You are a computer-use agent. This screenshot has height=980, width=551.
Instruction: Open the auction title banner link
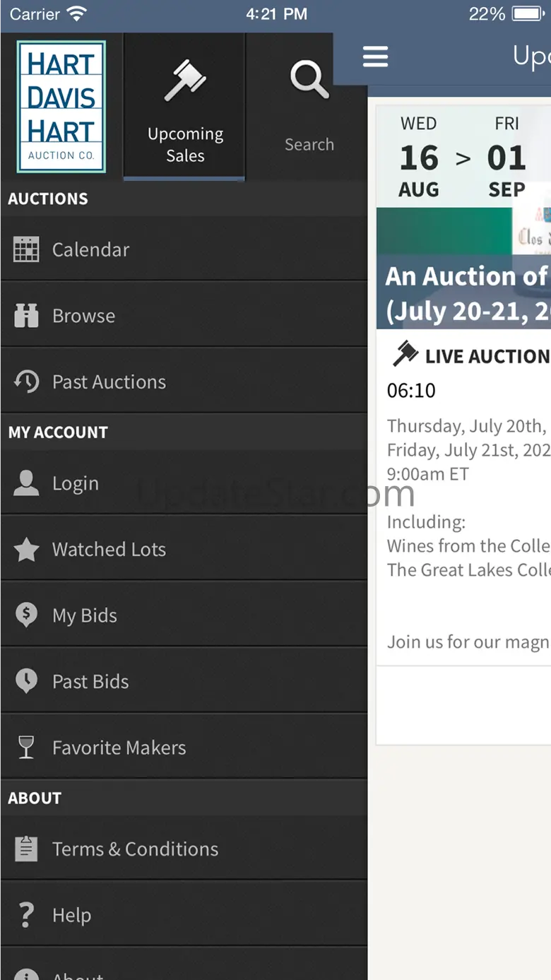point(466,293)
